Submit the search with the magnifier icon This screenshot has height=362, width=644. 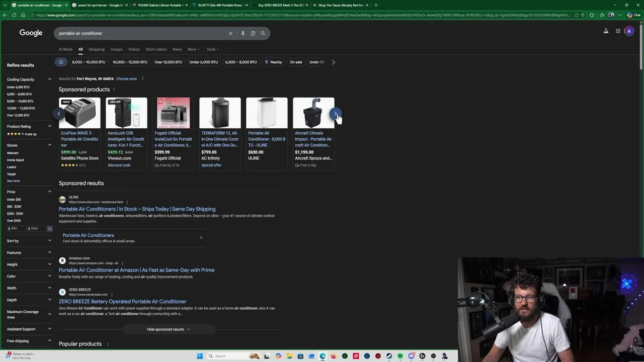pos(263,33)
